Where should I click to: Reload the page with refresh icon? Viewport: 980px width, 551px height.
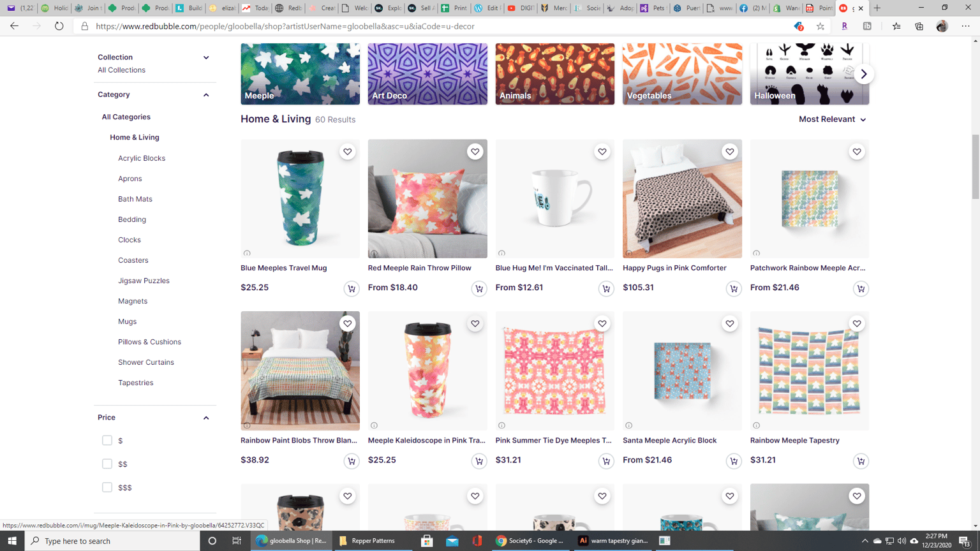(x=59, y=26)
